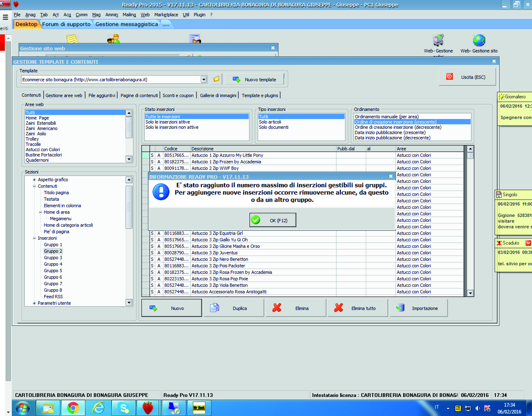
Task: Click the volume speaker tray icon
Action: click(x=478, y=408)
